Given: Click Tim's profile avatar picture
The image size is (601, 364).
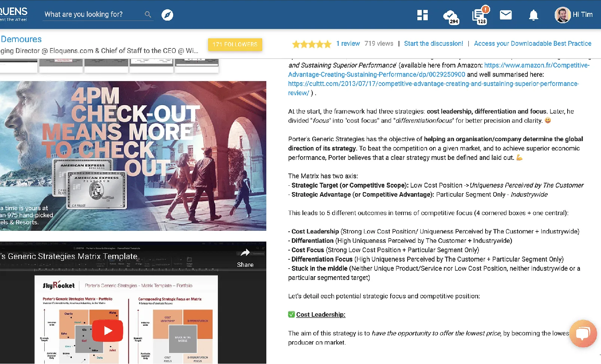Looking at the screenshot, I should coord(563,15).
